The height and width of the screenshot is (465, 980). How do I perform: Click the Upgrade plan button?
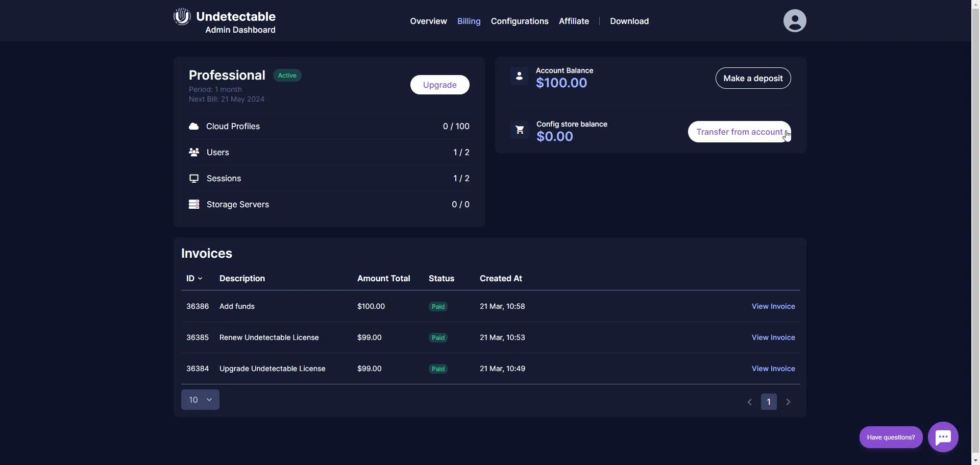pos(440,85)
